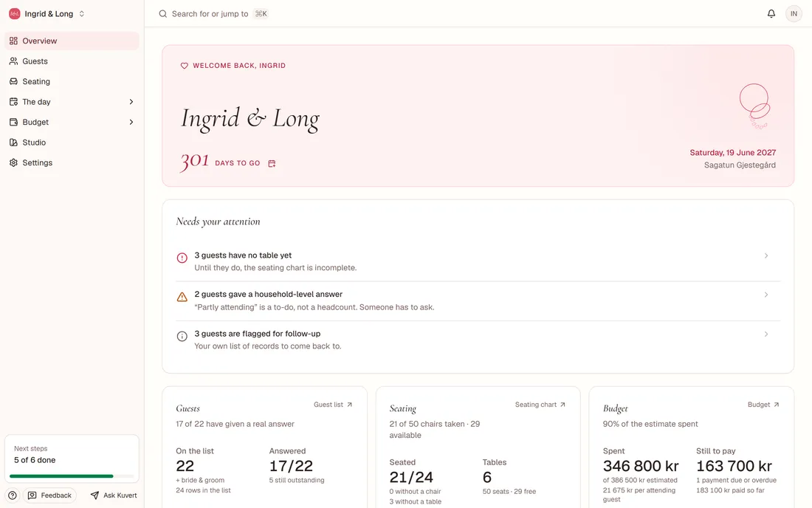Click the heart icon beside Welcome back

[x=184, y=66]
